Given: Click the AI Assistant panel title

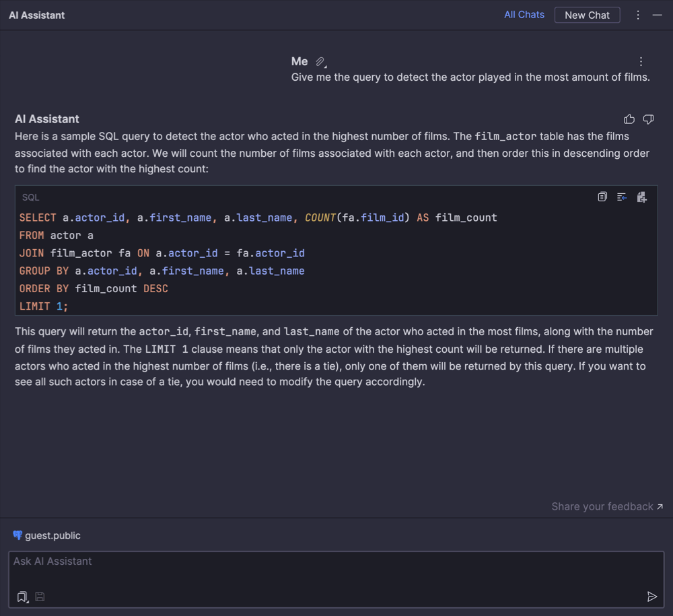Looking at the screenshot, I should tap(37, 15).
